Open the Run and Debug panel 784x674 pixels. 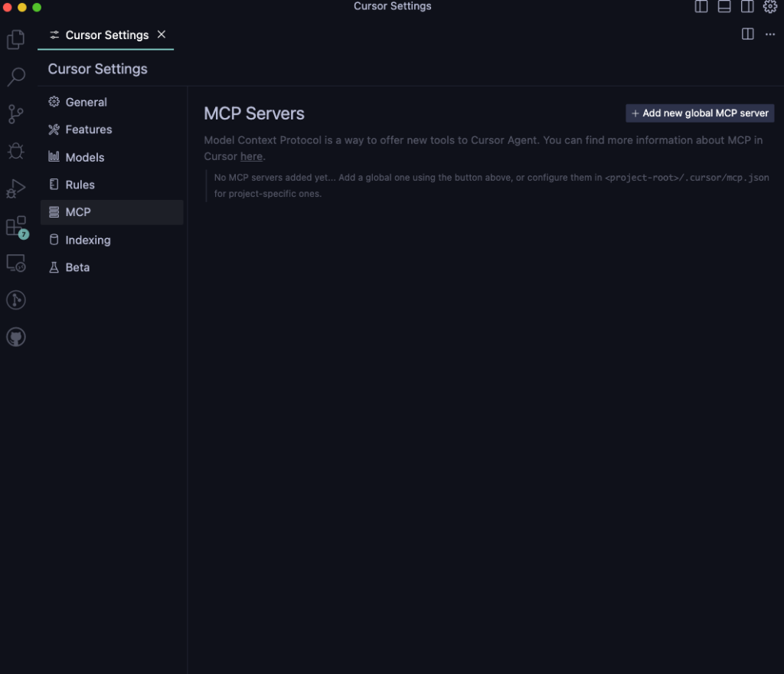click(15, 188)
